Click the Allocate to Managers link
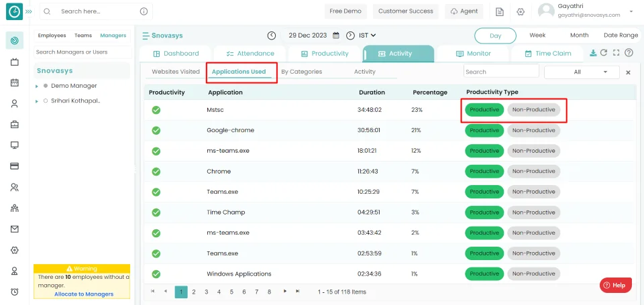 (x=84, y=294)
